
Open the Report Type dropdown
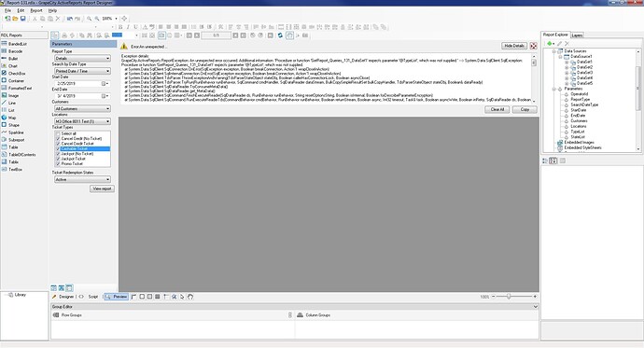(82, 58)
